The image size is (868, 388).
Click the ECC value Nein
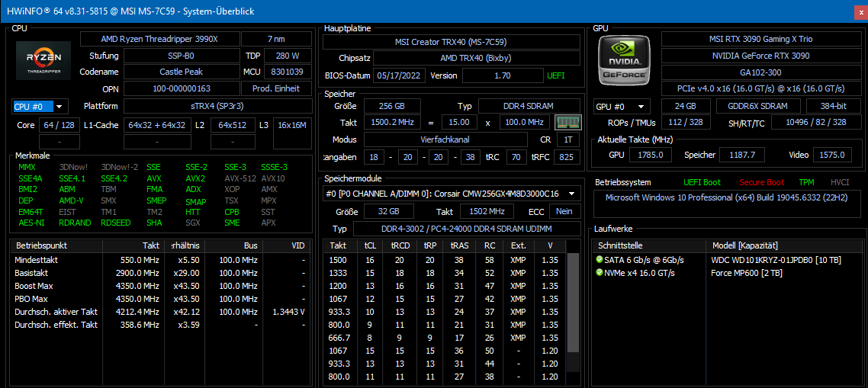pyautogui.click(x=564, y=211)
